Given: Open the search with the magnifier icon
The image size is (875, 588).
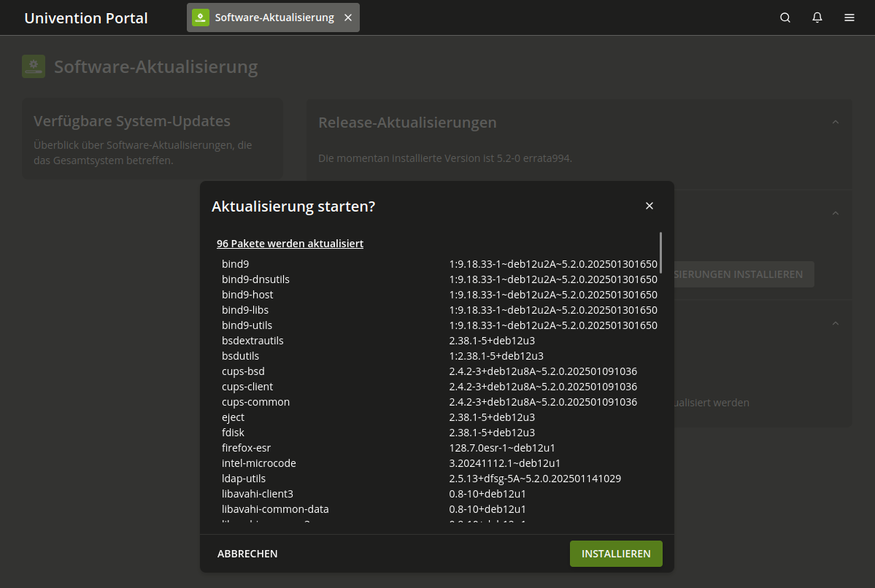Looking at the screenshot, I should (x=785, y=17).
